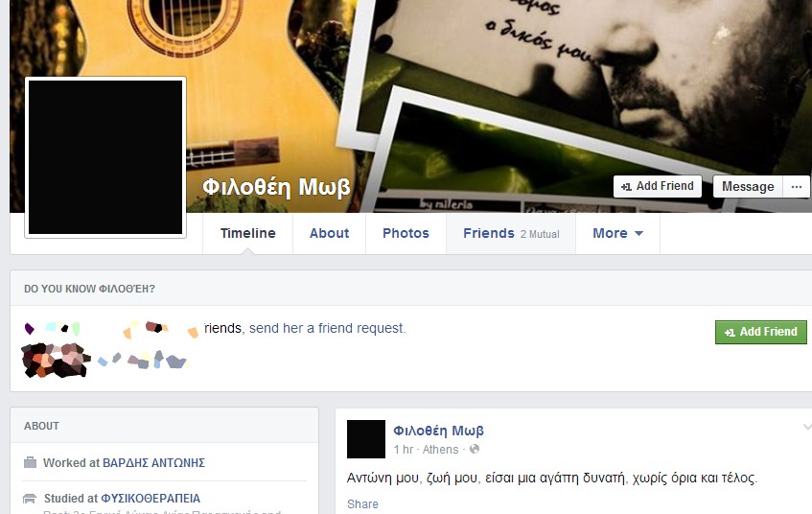Click the green Add Friend button
This screenshot has height=514, width=812.
[x=761, y=332]
